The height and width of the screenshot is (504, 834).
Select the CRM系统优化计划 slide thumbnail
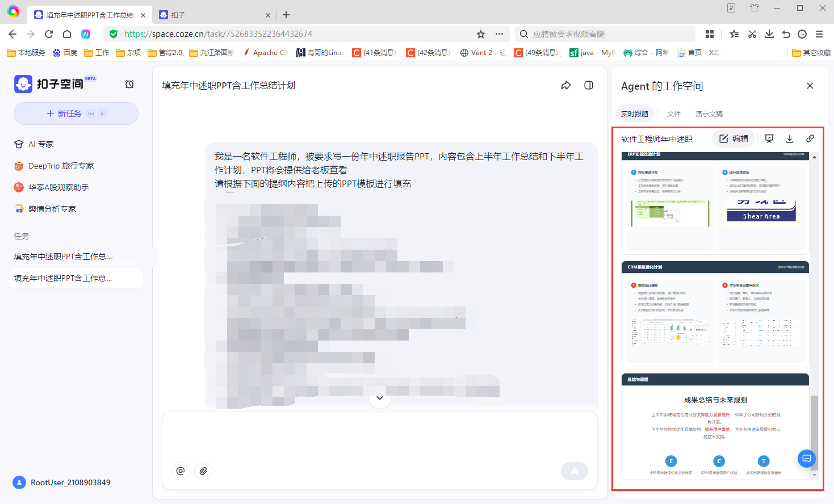(x=715, y=314)
